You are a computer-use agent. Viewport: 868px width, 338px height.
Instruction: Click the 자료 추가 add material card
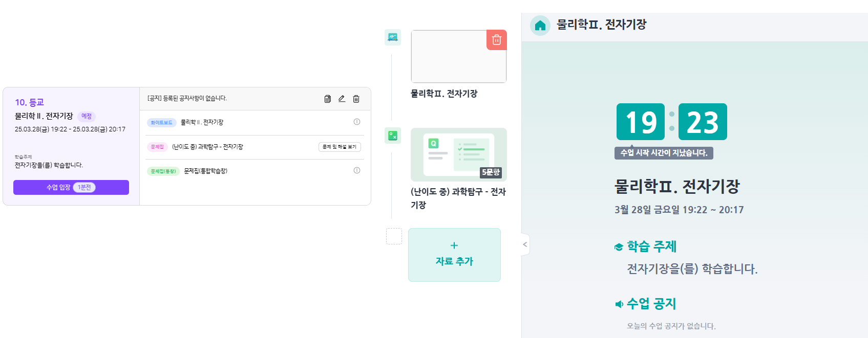tap(454, 255)
